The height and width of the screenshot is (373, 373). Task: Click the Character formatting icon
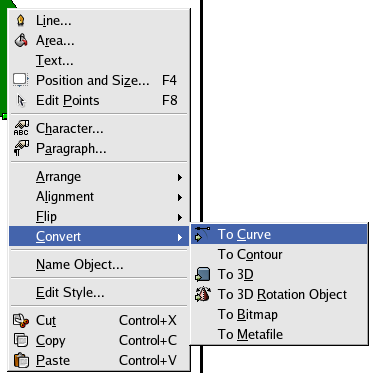(x=21, y=128)
